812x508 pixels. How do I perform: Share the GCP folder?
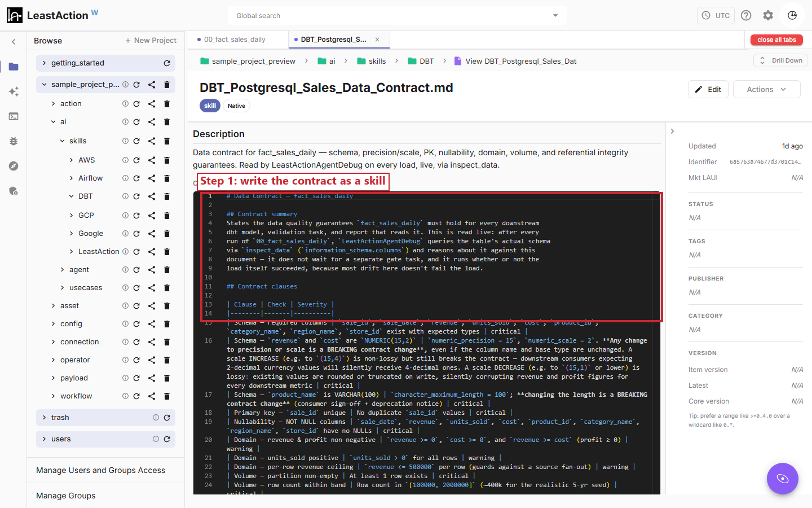152,216
